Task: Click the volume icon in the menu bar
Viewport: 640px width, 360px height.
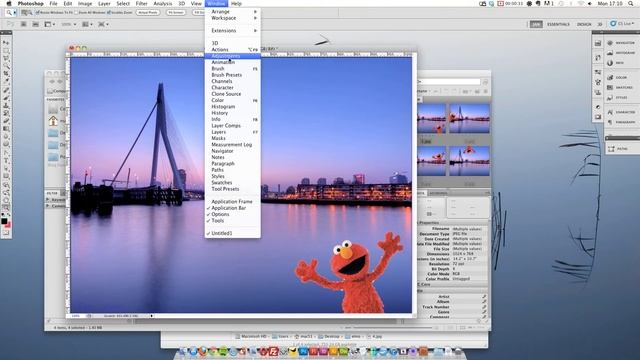Action: (589, 3)
